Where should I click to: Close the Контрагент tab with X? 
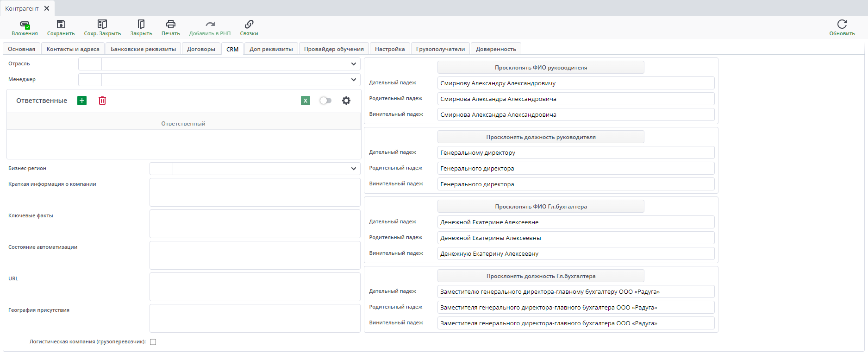pyautogui.click(x=47, y=8)
